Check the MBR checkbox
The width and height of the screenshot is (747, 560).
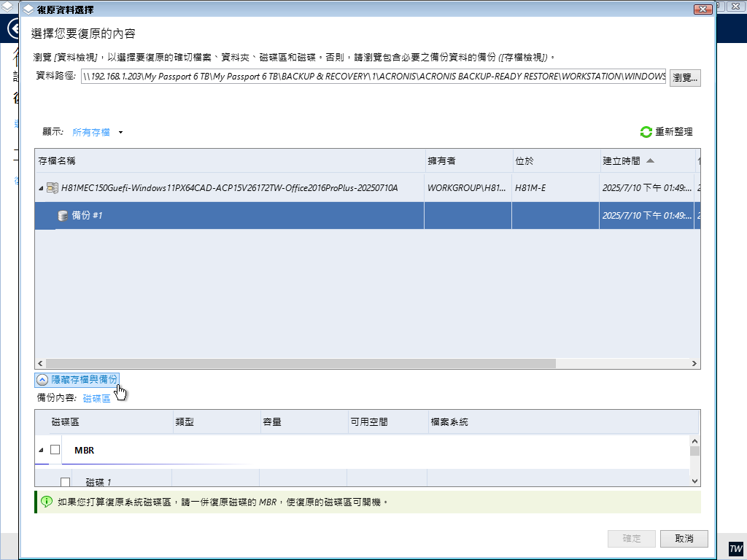tap(55, 450)
